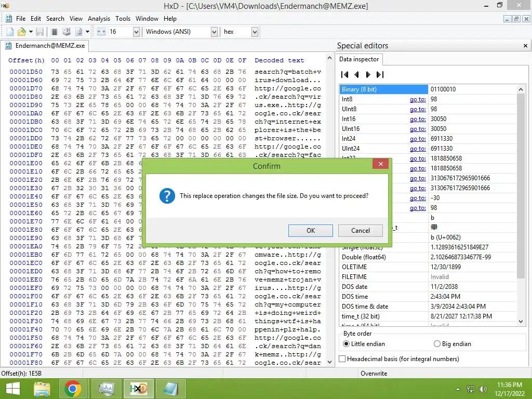Click go to link for Int24

(418, 138)
